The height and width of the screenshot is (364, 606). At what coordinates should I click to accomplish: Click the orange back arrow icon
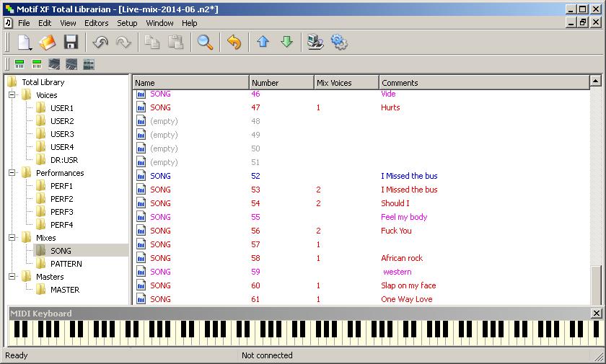[234, 42]
